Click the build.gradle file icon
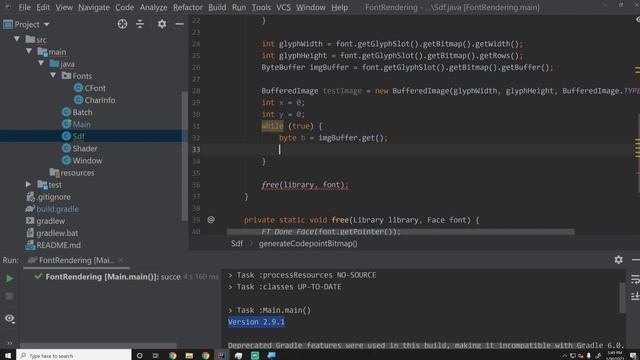 tap(30, 209)
